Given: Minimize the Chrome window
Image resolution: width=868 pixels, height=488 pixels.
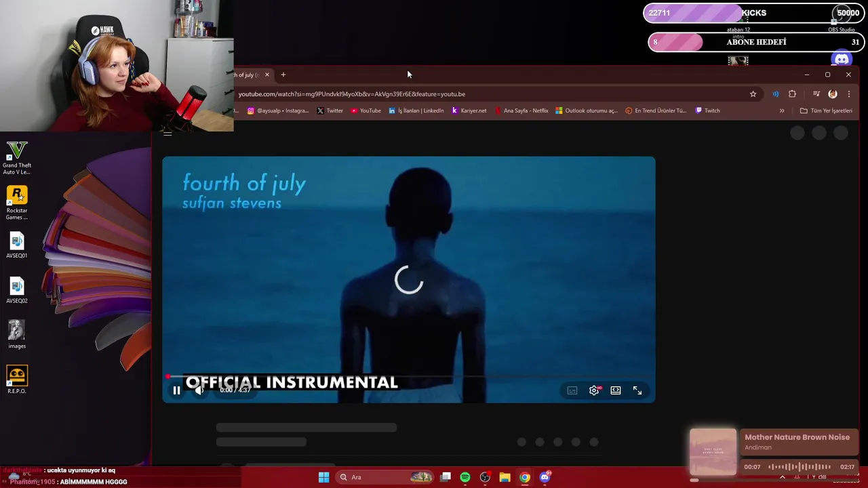Looking at the screenshot, I should click(807, 75).
